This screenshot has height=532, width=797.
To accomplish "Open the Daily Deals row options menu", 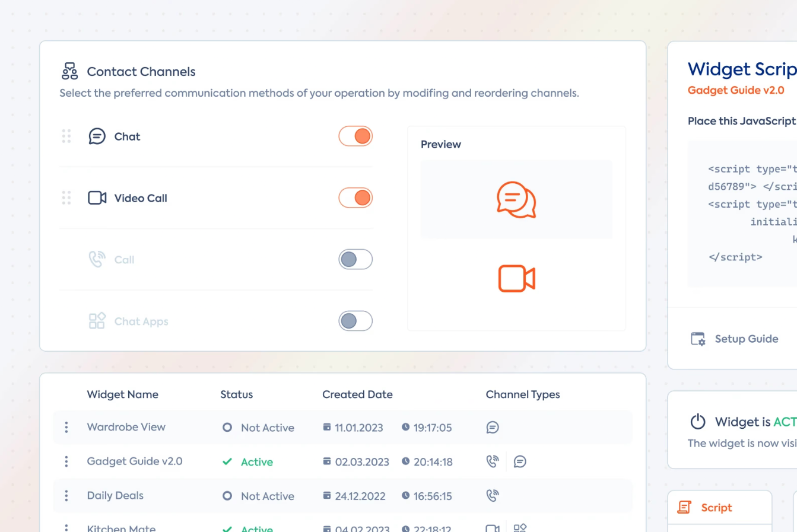I will coord(66,496).
